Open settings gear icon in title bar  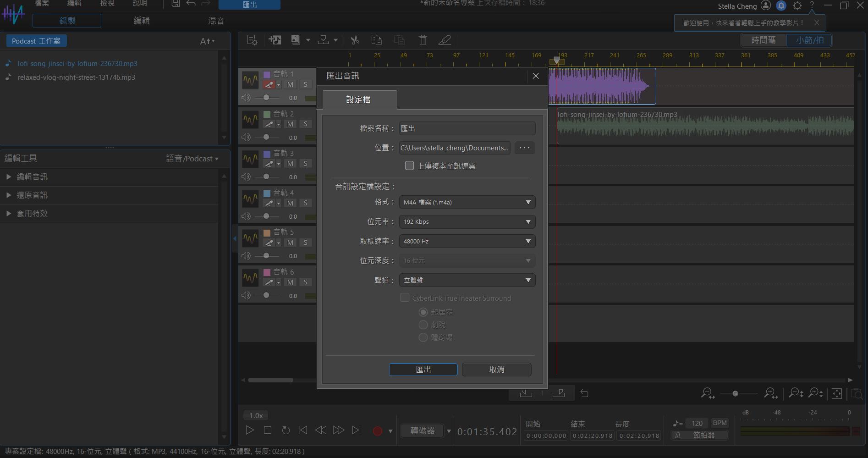pyautogui.click(x=797, y=6)
